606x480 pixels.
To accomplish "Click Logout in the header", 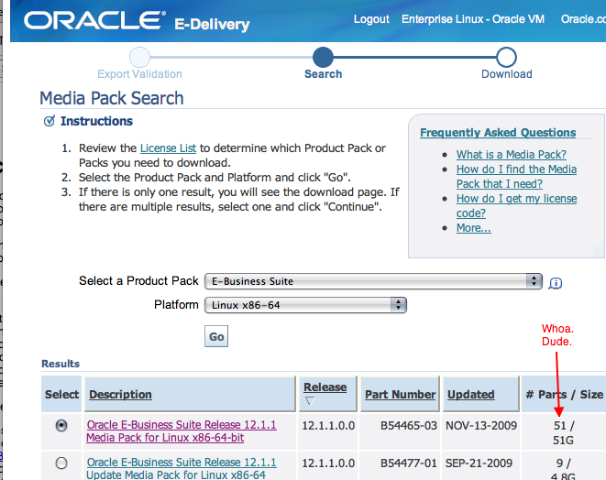I will [x=371, y=19].
